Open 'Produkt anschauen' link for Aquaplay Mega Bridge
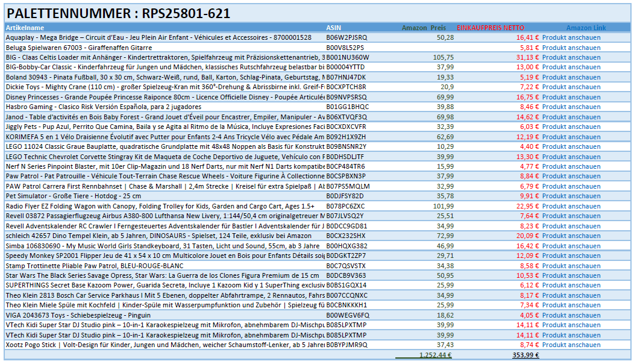The height and width of the screenshot is (364, 637). [x=571, y=37]
